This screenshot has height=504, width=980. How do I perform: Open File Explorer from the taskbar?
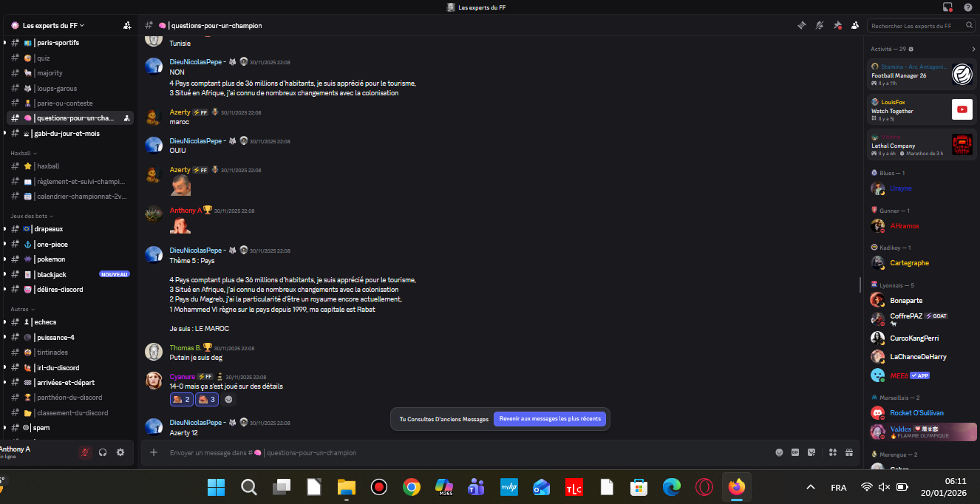(347, 487)
